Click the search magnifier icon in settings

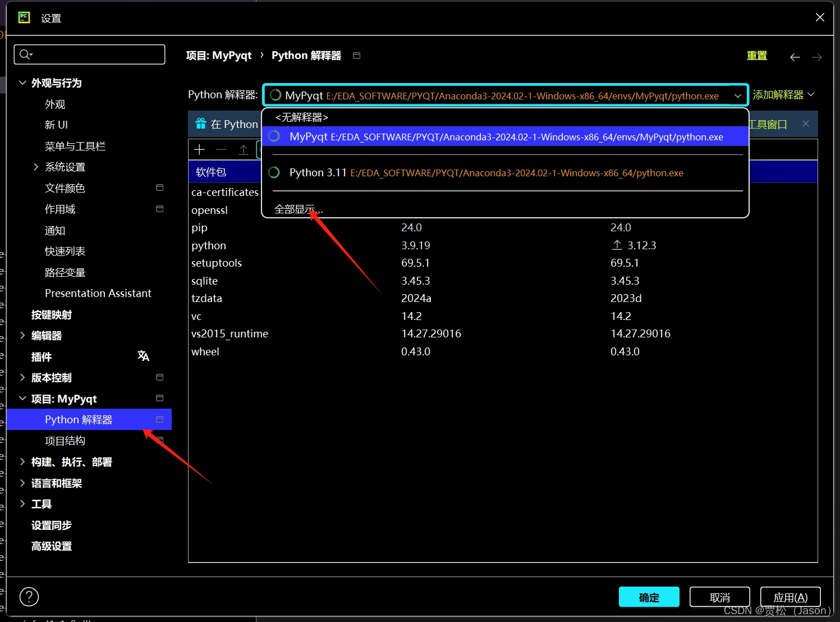[25, 54]
